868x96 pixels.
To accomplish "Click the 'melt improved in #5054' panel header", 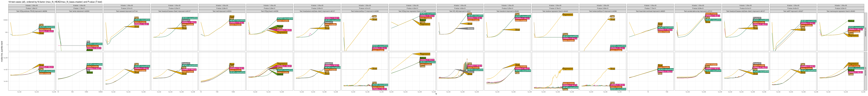I will click(x=222, y=11).
